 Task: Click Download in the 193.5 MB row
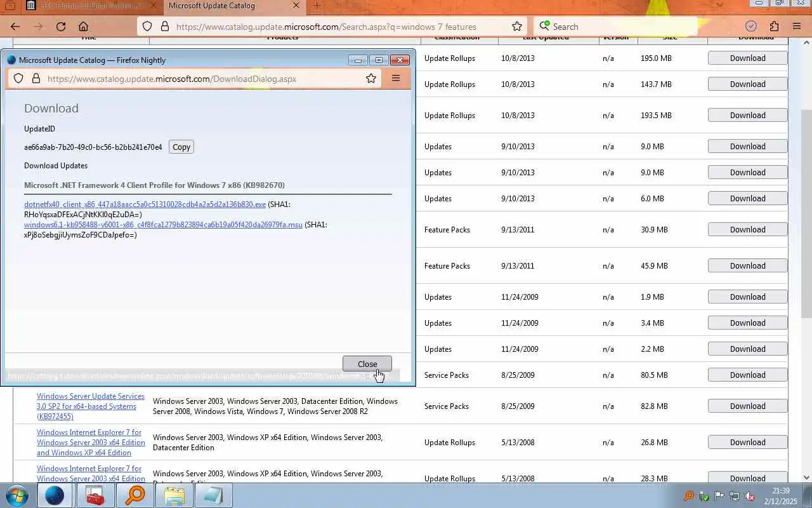tap(747, 115)
